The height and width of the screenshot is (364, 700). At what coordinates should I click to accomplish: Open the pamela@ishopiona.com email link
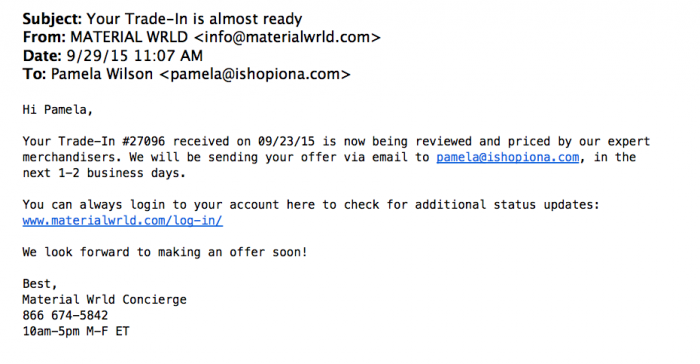(x=508, y=158)
